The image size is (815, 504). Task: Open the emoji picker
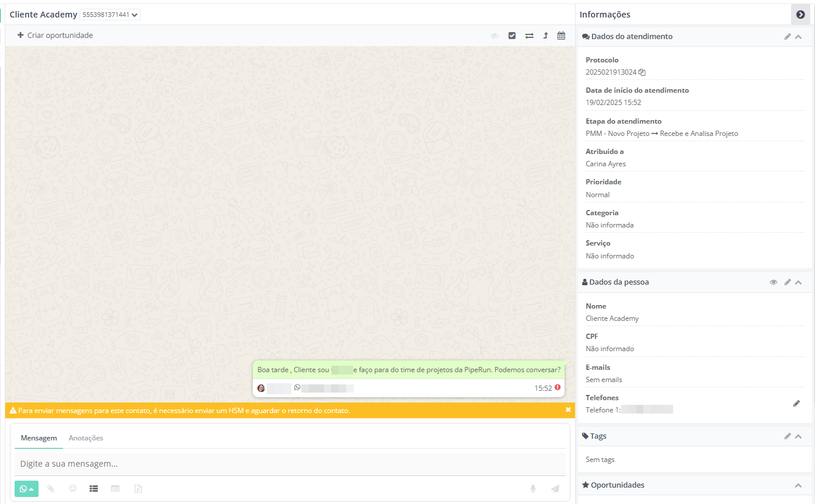[73, 489]
